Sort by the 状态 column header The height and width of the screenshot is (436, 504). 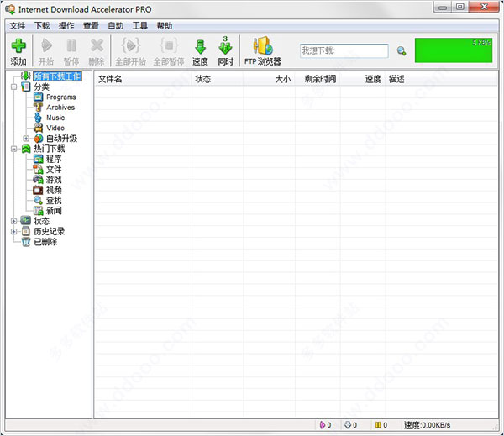click(218, 79)
